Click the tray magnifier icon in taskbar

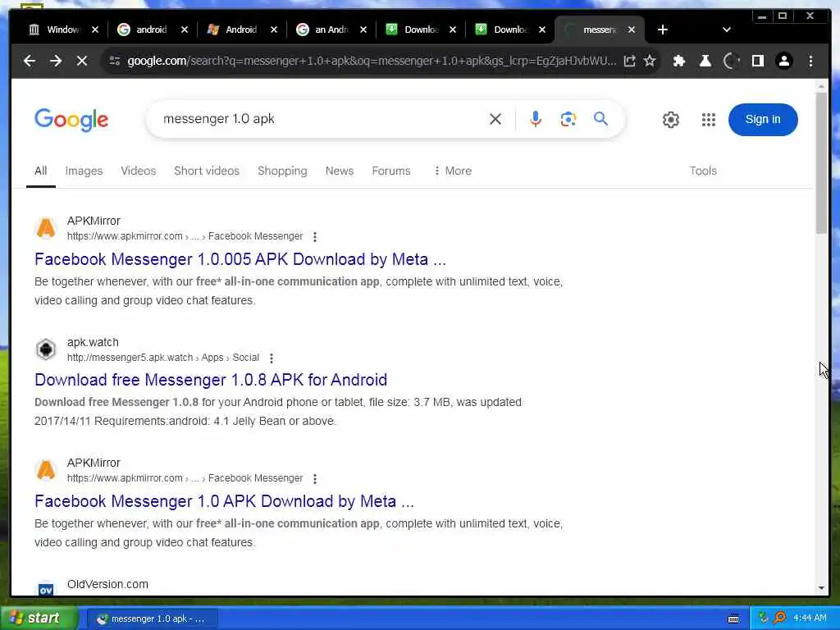(x=781, y=618)
